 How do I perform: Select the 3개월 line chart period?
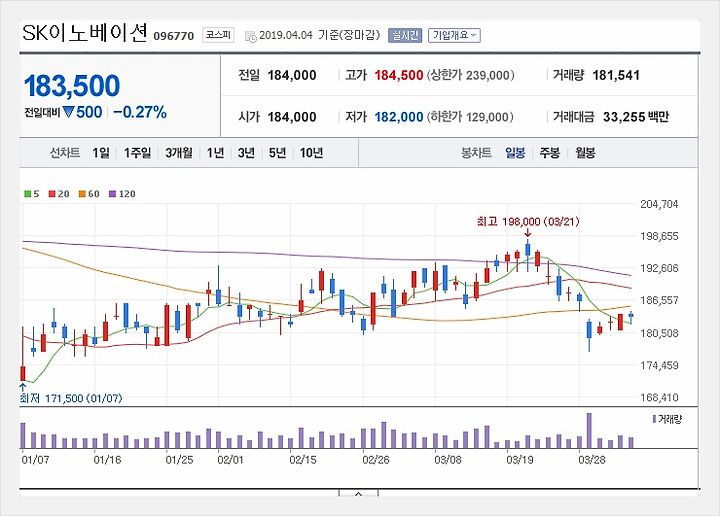[179, 152]
